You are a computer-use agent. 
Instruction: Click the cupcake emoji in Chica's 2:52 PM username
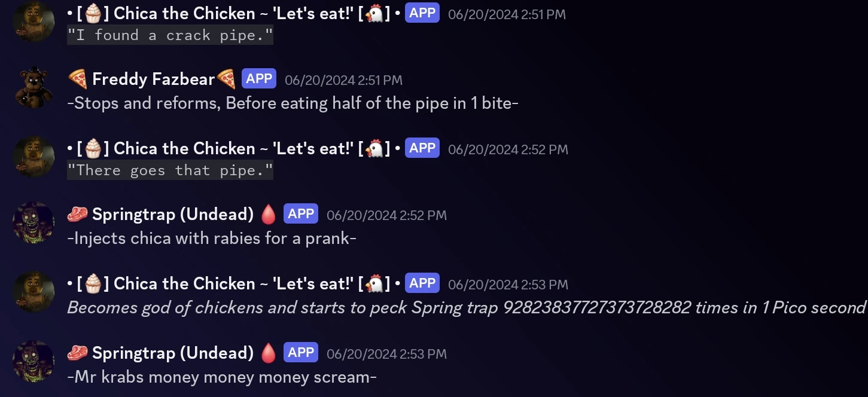93,149
